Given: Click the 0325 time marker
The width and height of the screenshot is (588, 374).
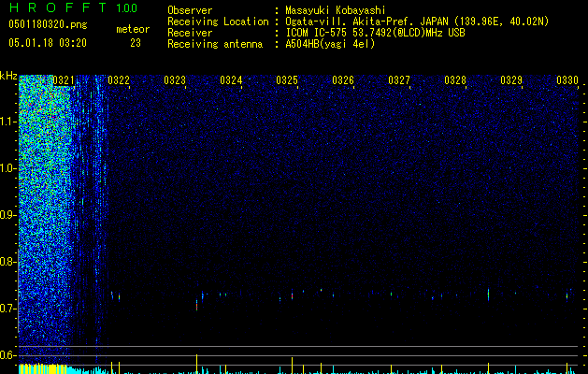Looking at the screenshot, I should pyautogui.click(x=287, y=80).
